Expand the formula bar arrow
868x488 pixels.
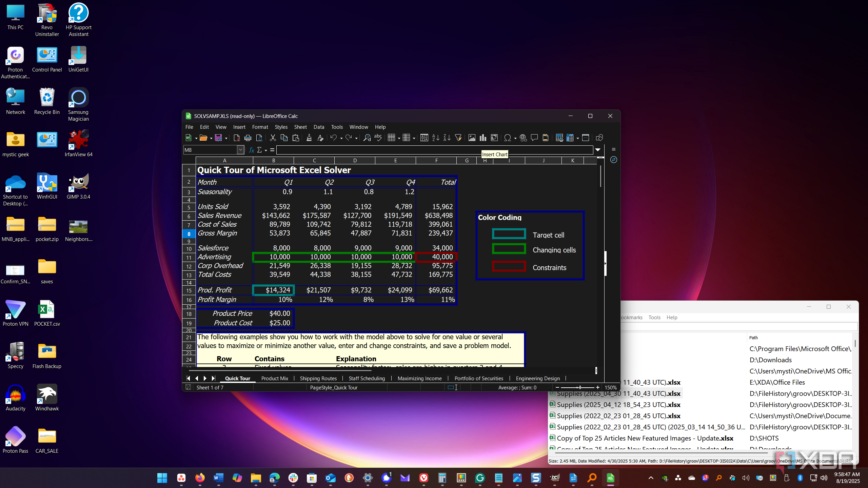click(x=598, y=150)
